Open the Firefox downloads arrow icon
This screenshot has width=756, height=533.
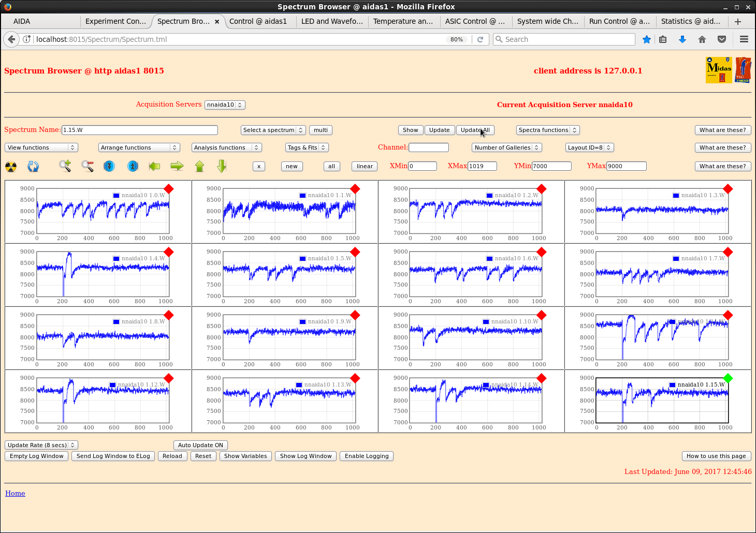pos(682,39)
